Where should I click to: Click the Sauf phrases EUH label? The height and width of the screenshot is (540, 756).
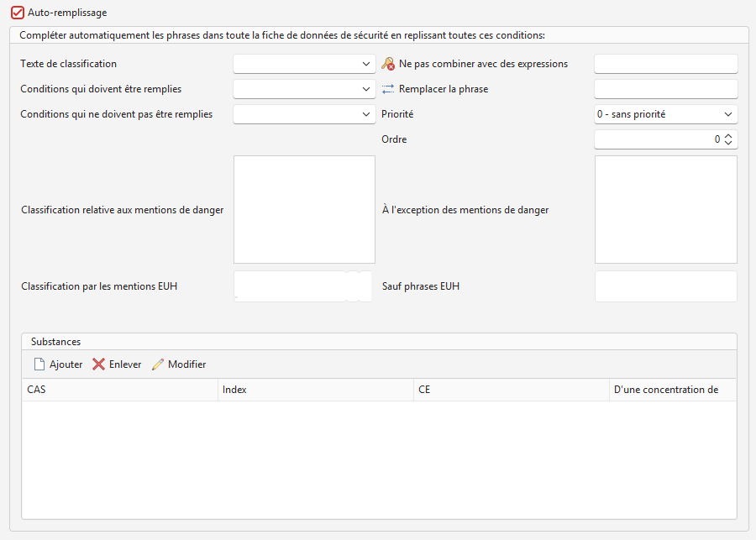click(421, 286)
